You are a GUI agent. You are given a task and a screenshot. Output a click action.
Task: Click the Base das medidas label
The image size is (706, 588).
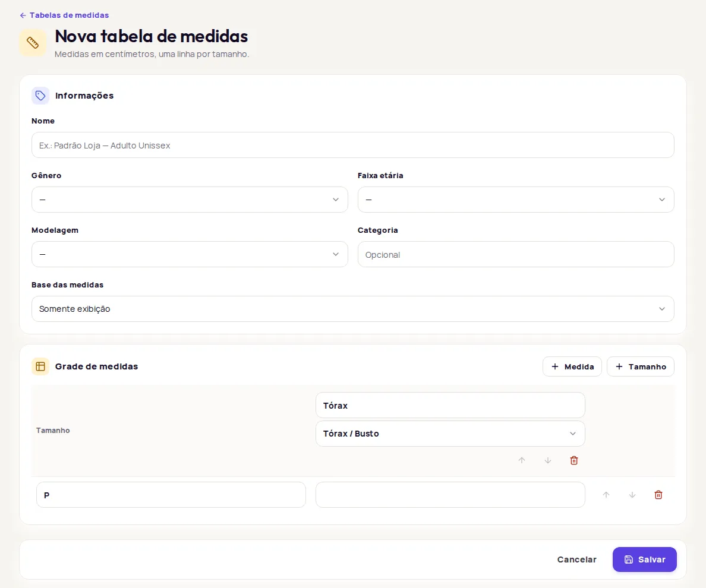point(68,284)
